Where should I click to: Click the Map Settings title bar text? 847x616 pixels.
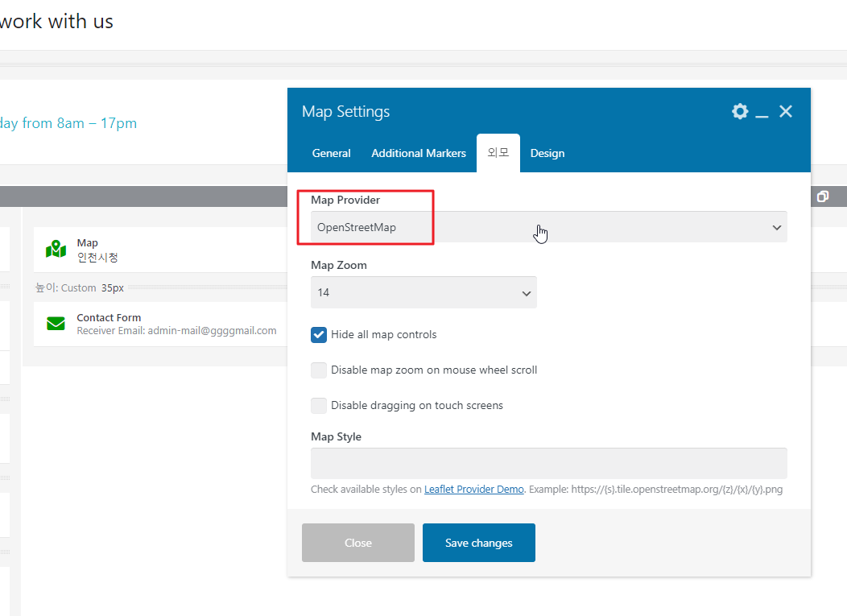[345, 111]
